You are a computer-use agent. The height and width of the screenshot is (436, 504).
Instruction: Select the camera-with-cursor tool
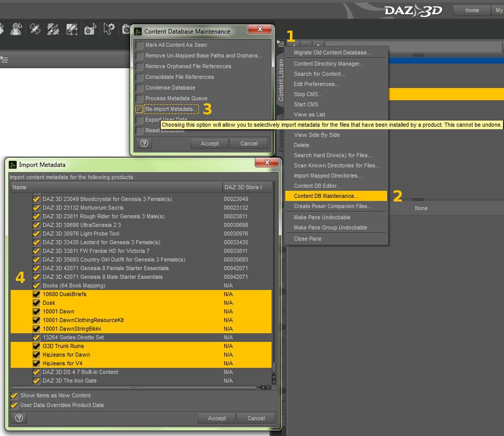91,29
